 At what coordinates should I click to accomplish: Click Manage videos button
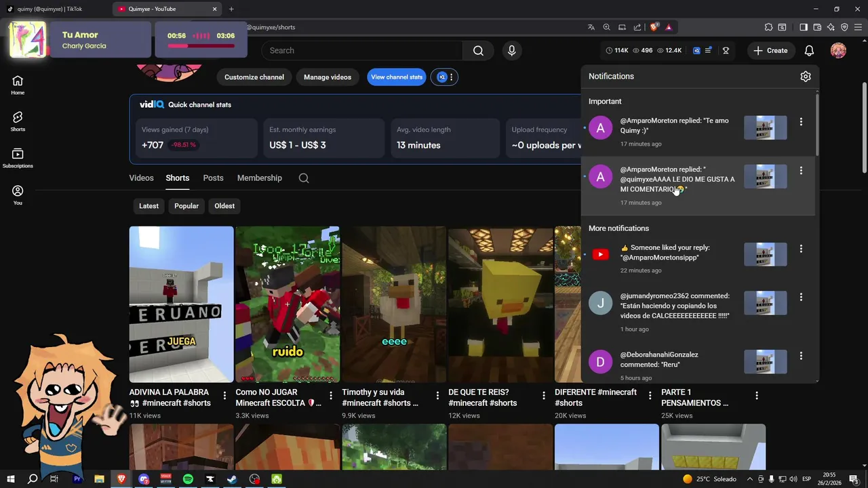click(x=328, y=77)
